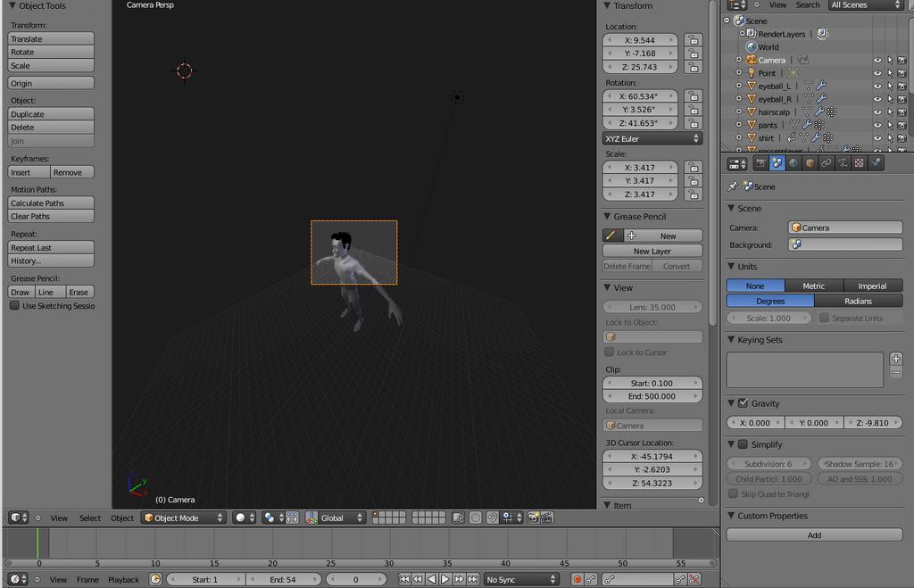Collapse the Units panel
The image size is (914, 588).
tap(731, 266)
